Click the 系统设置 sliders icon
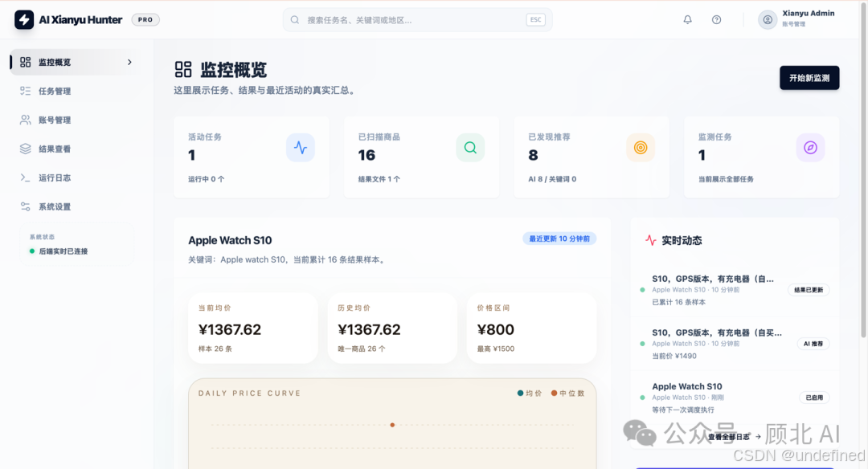Viewport: 868px width, 469px height. (x=26, y=207)
